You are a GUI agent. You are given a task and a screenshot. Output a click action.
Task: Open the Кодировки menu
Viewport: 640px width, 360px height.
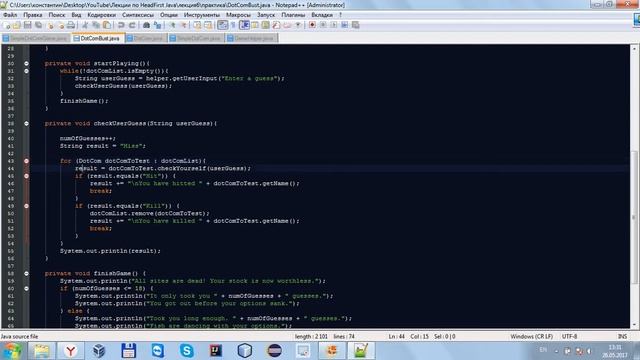(x=102, y=15)
